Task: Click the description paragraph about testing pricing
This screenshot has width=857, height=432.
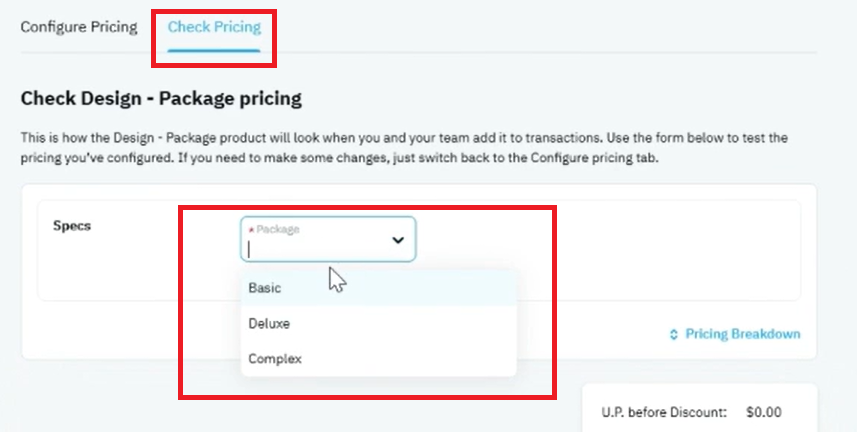Action: (x=404, y=148)
